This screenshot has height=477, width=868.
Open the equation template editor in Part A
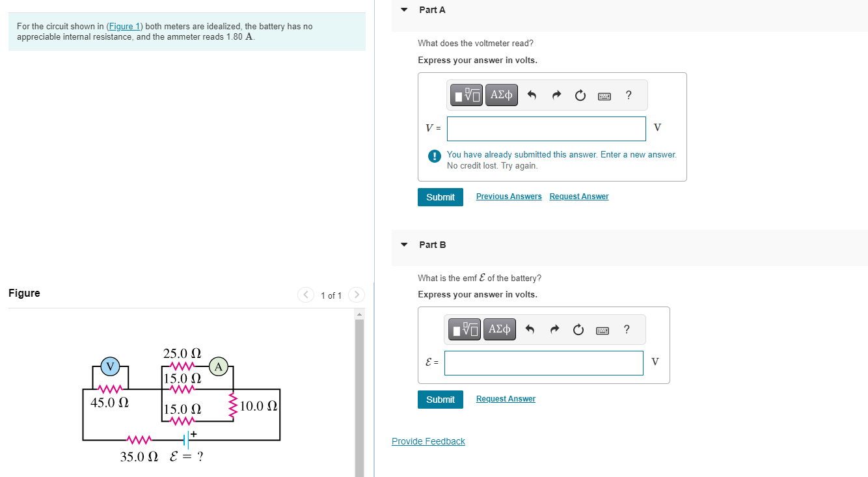pyautogui.click(x=466, y=94)
